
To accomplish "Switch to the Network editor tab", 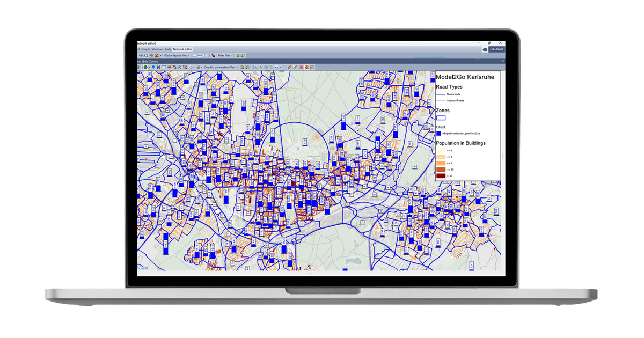I will 182,49.
